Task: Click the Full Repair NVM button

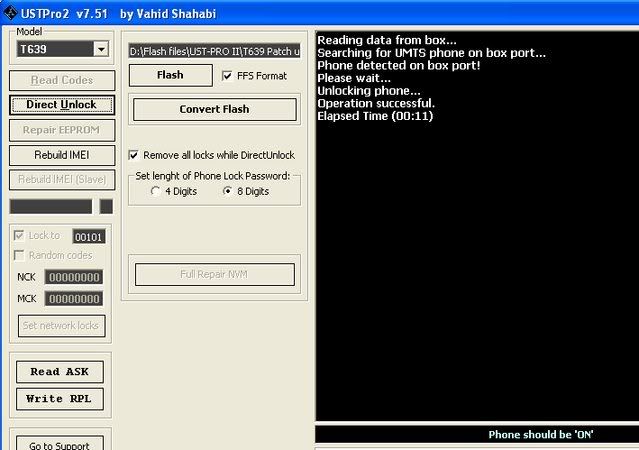Action: (215, 274)
